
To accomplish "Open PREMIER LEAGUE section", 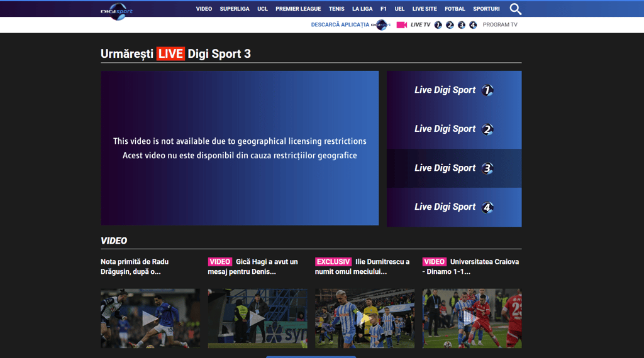I will (298, 9).
